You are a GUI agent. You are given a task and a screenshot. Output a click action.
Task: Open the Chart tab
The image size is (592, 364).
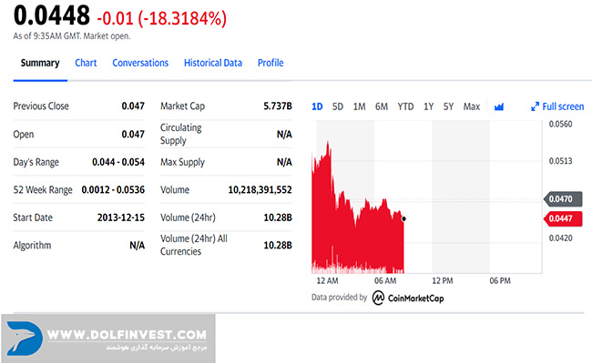(86, 63)
